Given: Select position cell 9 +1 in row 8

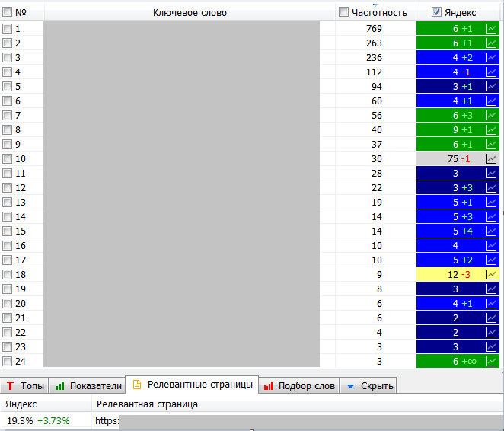Looking at the screenshot, I should 458,130.
